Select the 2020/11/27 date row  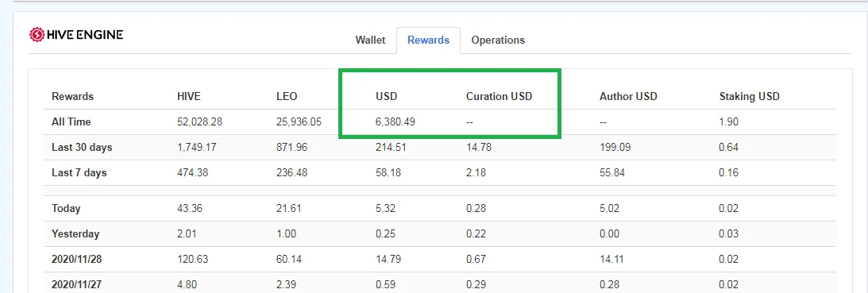440,283
